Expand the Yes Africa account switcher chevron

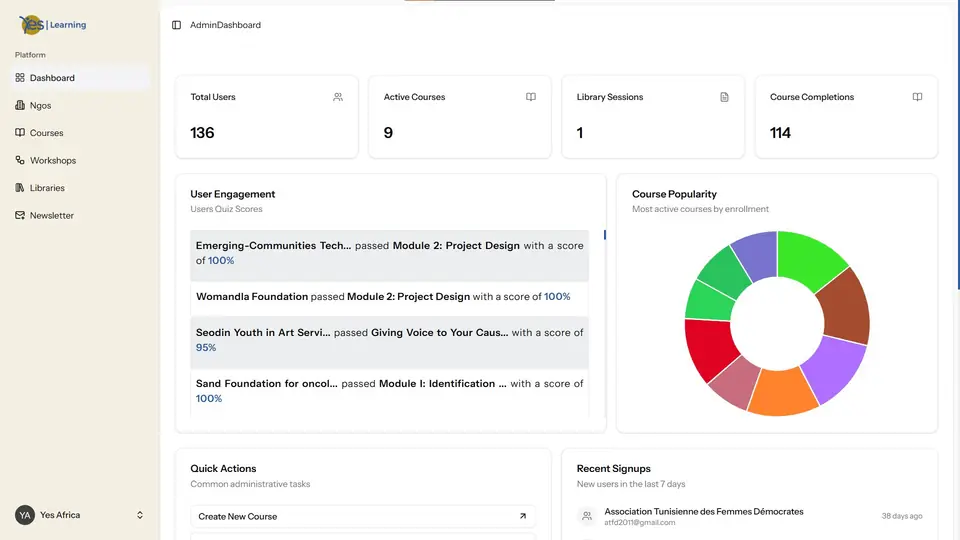pos(140,515)
